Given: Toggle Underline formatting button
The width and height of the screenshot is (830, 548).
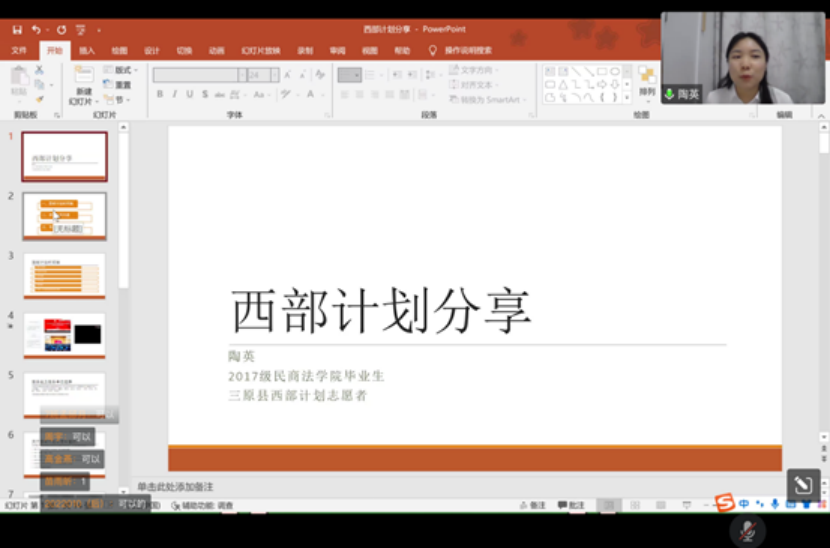Looking at the screenshot, I should (x=190, y=95).
